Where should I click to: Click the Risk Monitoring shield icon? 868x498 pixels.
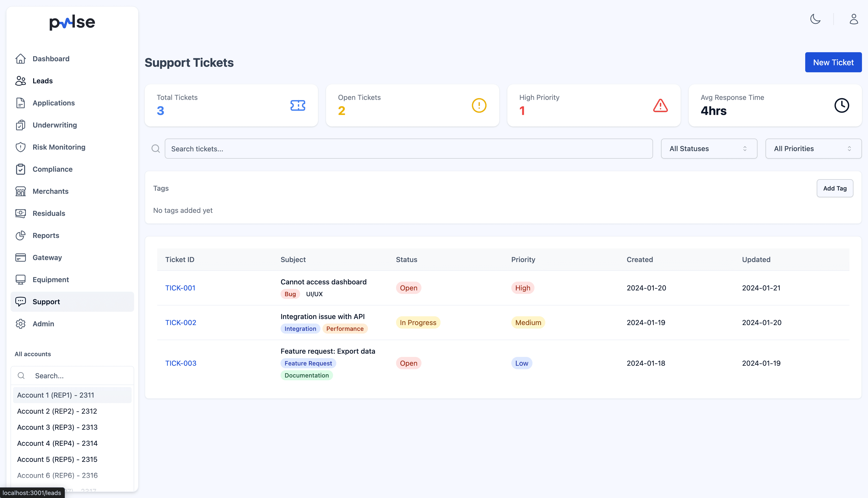coord(21,147)
